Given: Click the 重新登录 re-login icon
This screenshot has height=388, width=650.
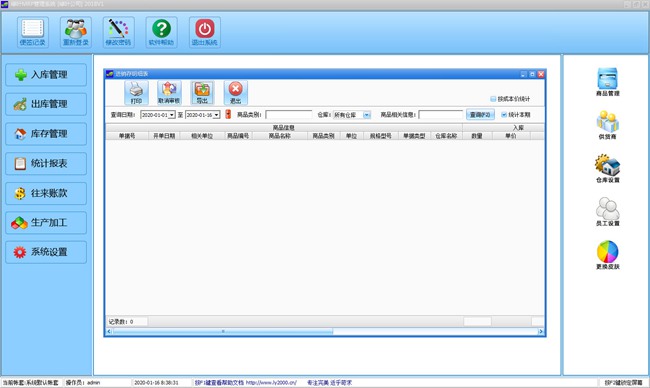Looking at the screenshot, I should (x=76, y=32).
